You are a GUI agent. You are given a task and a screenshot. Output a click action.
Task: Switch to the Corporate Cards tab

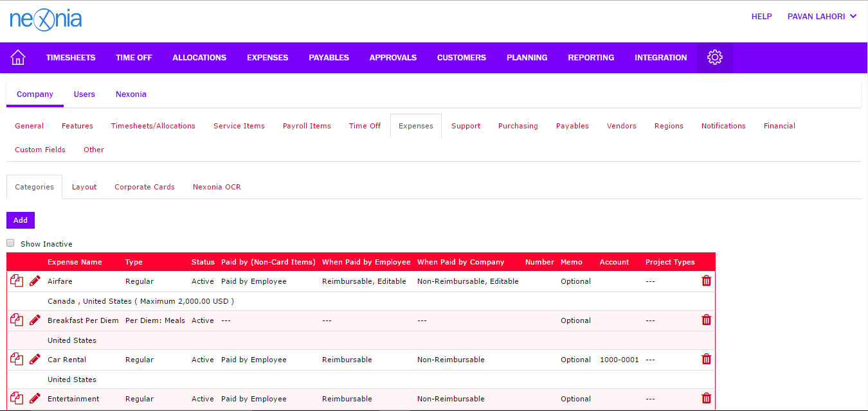click(144, 187)
